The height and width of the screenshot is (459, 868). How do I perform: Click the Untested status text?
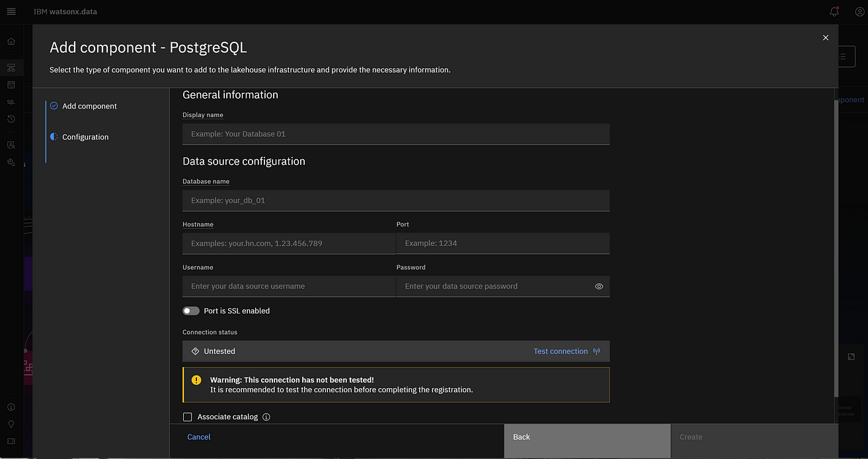click(x=219, y=351)
